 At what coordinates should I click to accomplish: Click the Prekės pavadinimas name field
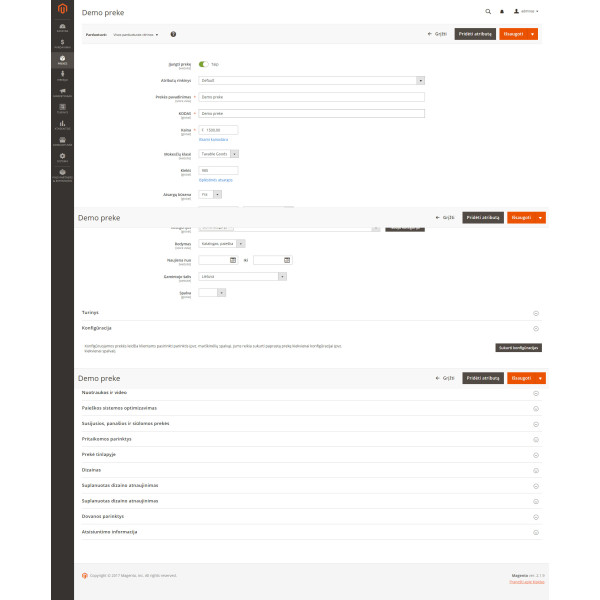[x=311, y=97]
